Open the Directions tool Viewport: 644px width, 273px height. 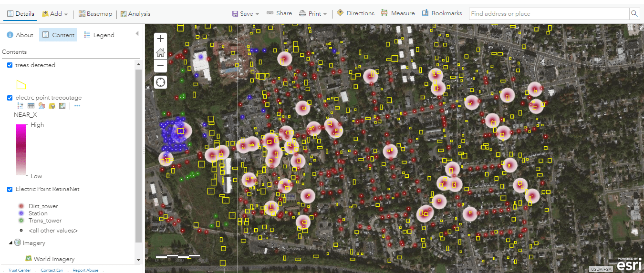pyautogui.click(x=355, y=13)
